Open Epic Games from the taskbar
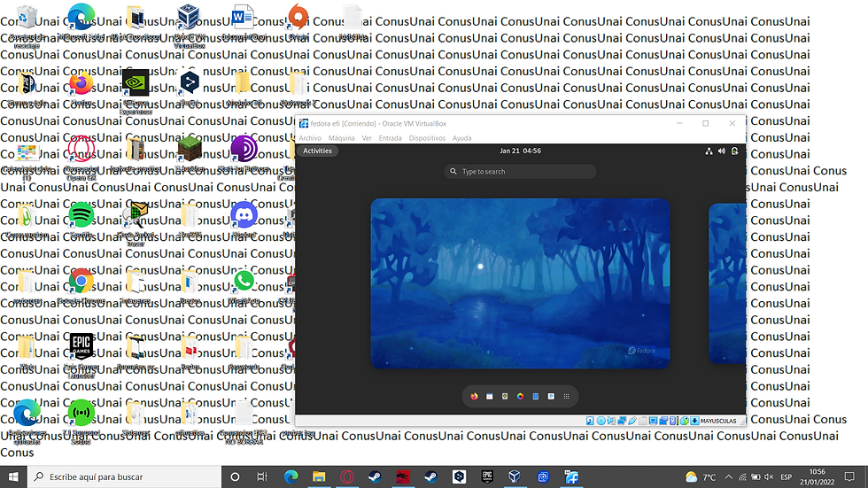 pyautogui.click(x=487, y=476)
